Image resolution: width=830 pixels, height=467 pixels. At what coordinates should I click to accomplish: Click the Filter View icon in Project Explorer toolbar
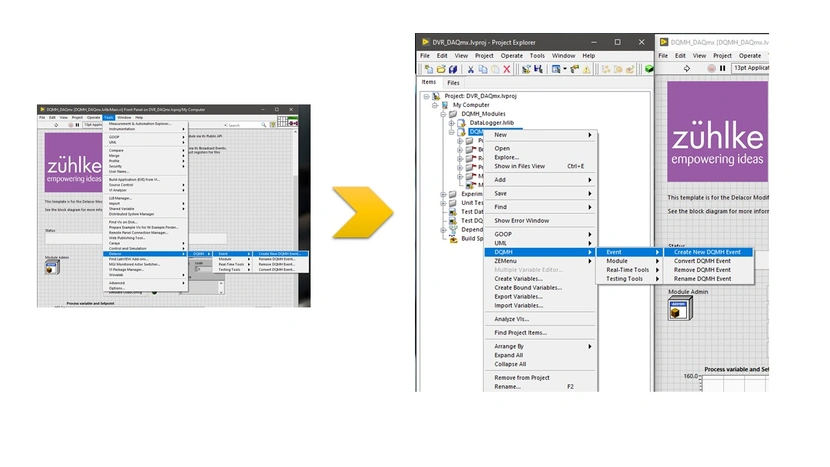(x=556, y=69)
